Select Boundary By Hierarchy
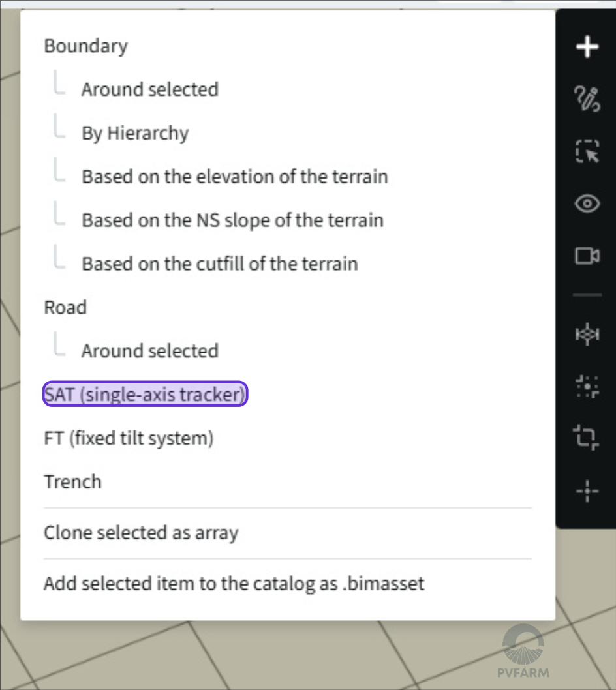Image resolution: width=616 pixels, height=690 pixels. (x=135, y=133)
